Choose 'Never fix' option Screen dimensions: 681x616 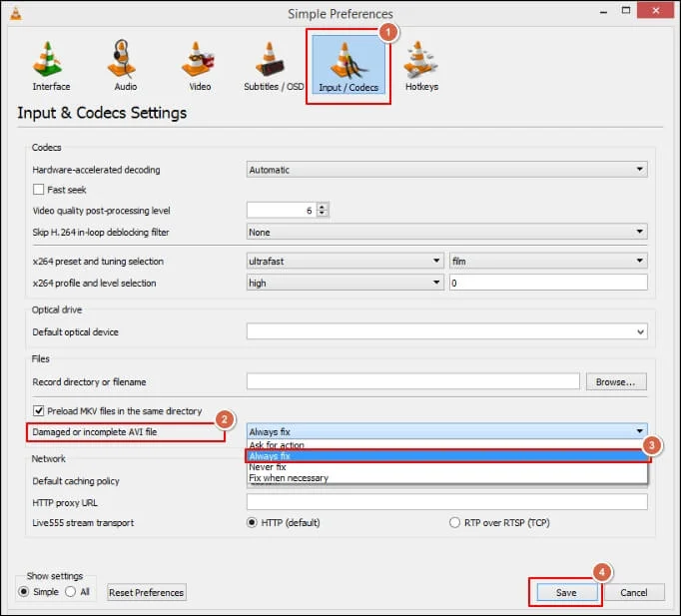pos(447,466)
